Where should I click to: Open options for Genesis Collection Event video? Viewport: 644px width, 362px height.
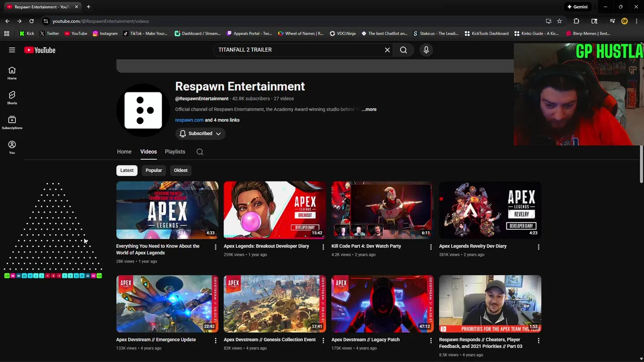click(323, 340)
